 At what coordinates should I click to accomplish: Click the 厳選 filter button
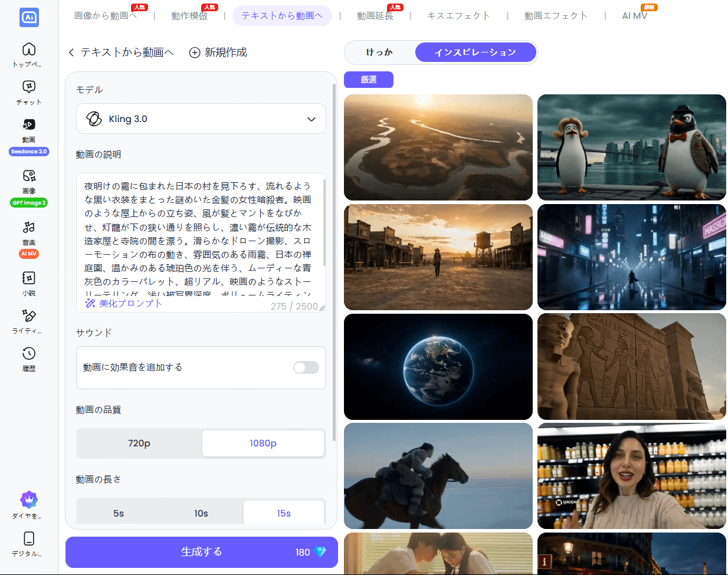click(x=369, y=80)
